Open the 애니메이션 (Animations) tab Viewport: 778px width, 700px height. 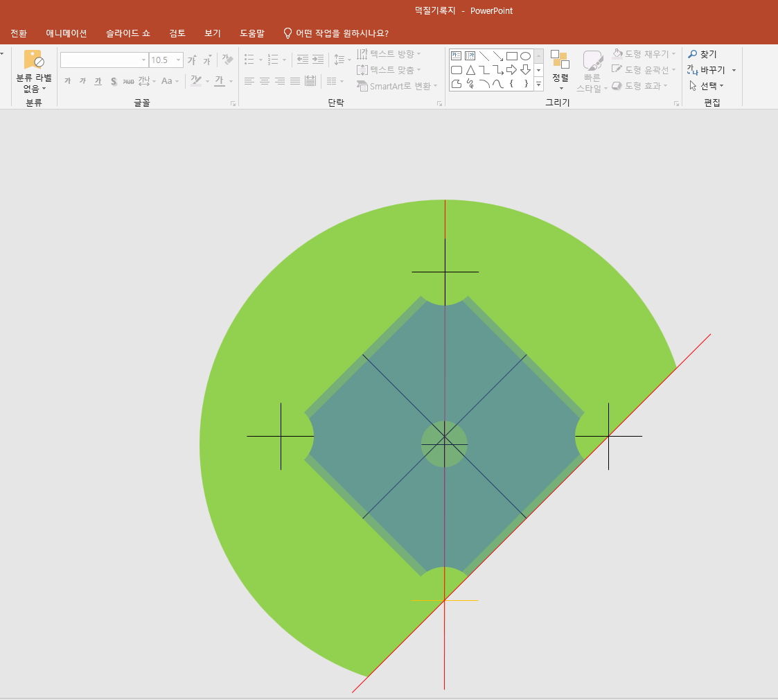click(x=67, y=33)
